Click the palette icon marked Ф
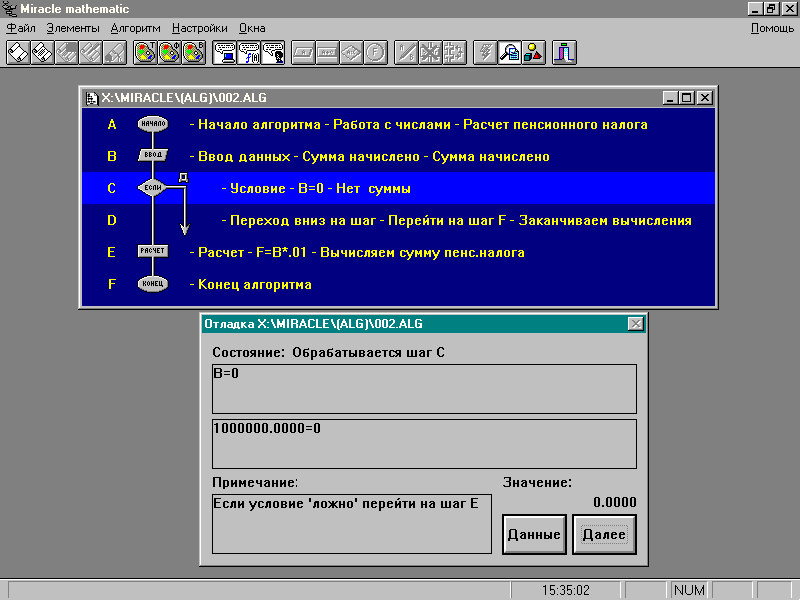 pos(170,52)
